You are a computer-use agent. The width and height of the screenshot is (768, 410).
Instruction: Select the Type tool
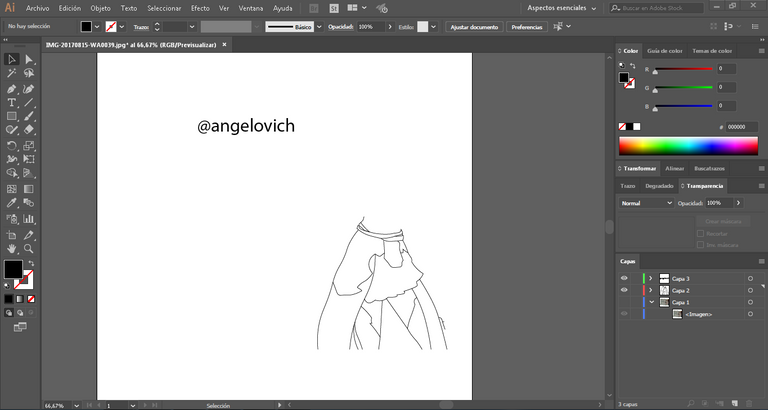(x=12, y=102)
